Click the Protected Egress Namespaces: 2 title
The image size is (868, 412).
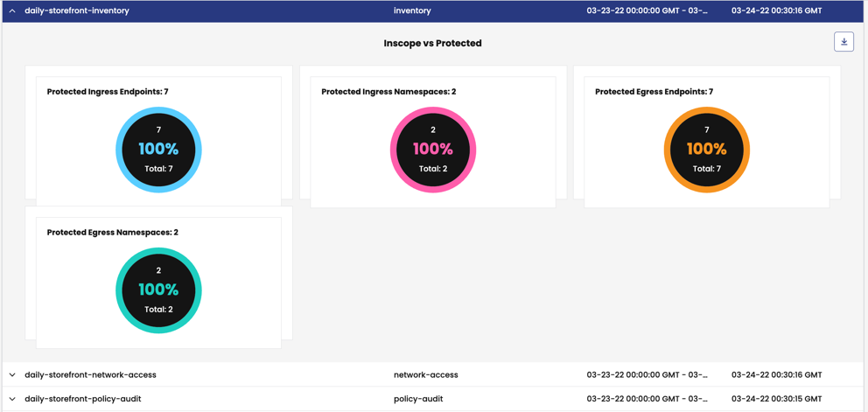point(113,233)
